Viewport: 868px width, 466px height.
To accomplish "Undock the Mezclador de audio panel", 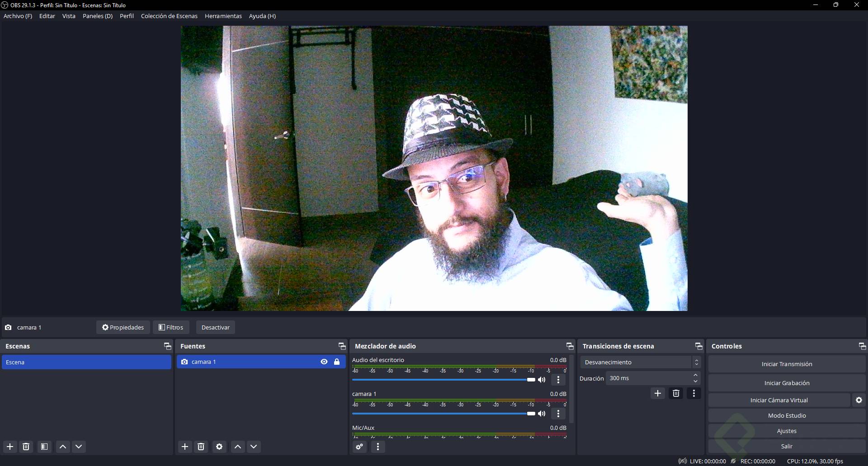I will click(x=570, y=346).
